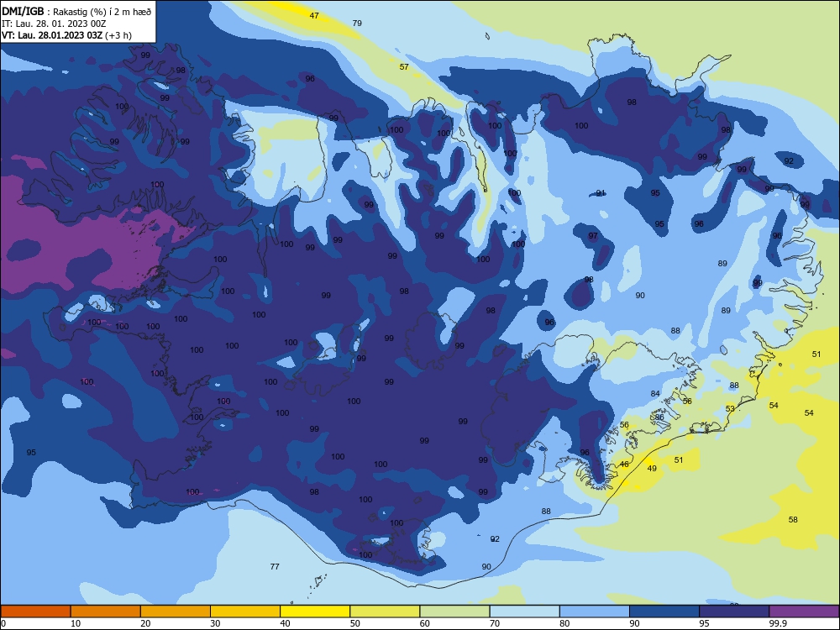Select the orange 10–20 legend swatch

click(x=106, y=612)
